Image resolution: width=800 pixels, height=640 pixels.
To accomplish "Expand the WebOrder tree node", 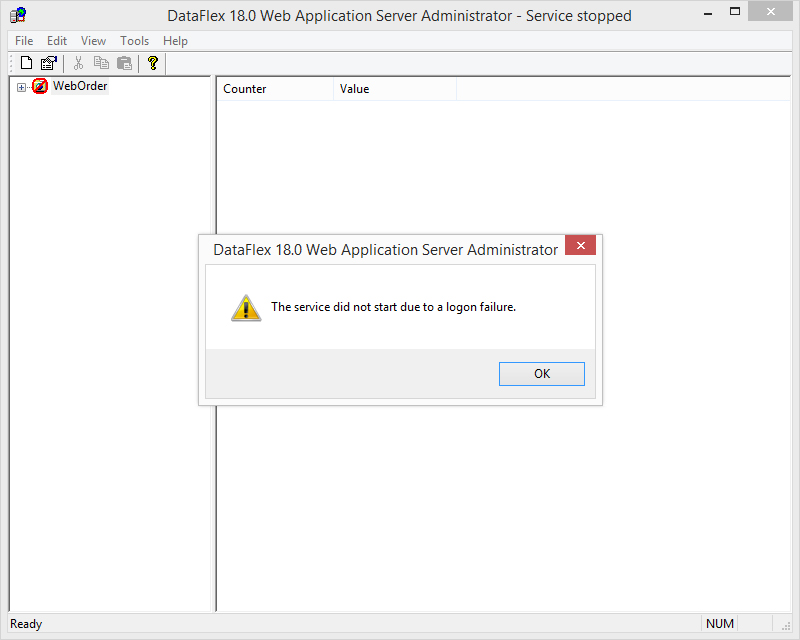I will [21, 87].
